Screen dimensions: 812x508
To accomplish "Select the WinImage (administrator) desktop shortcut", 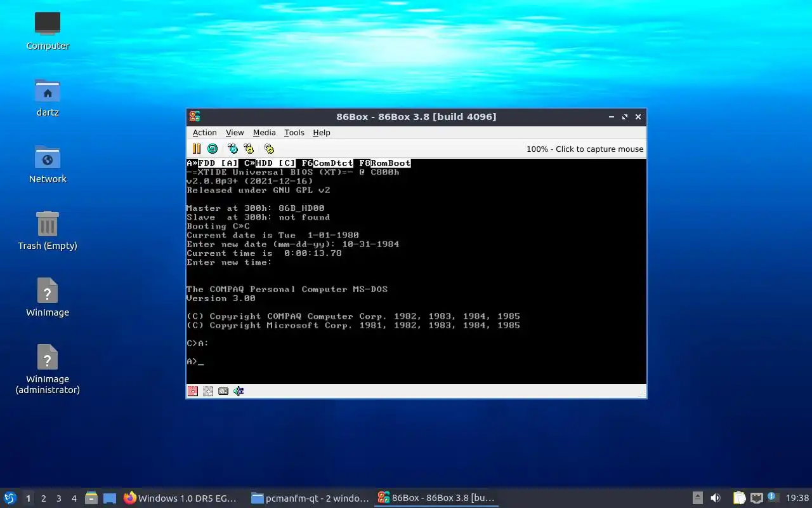I will pyautogui.click(x=48, y=368).
